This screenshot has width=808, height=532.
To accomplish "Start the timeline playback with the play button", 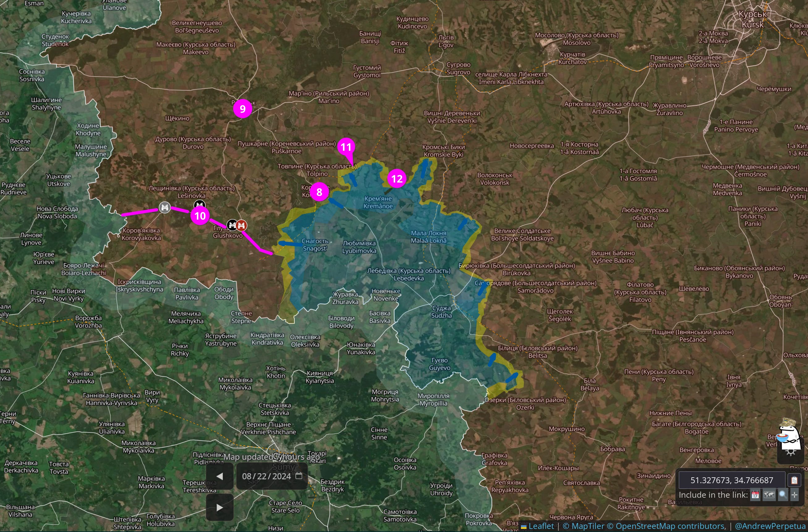I will [x=220, y=507].
